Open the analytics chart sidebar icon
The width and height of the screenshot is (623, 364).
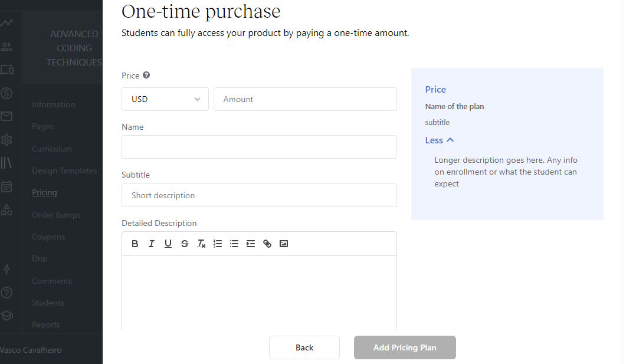click(6, 22)
